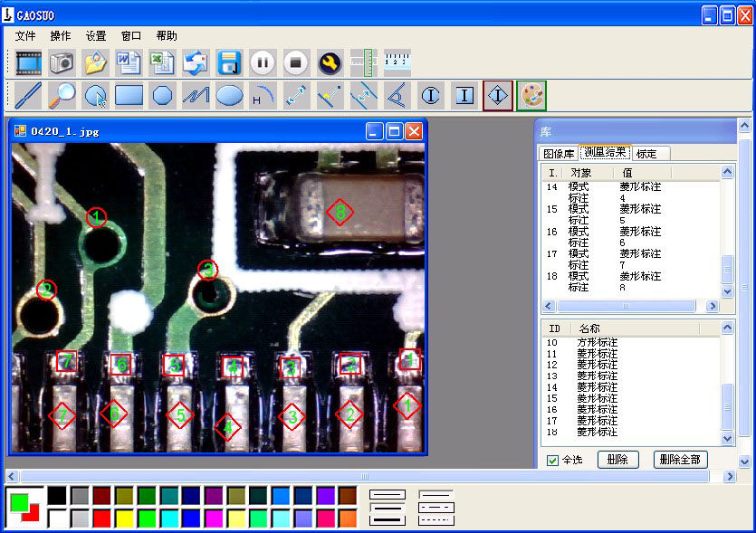Image resolution: width=756 pixels, height=533 pixels.
Task: Click the results list scroll-up arrow
Action: pyautogui.click(x=727, y=172)
